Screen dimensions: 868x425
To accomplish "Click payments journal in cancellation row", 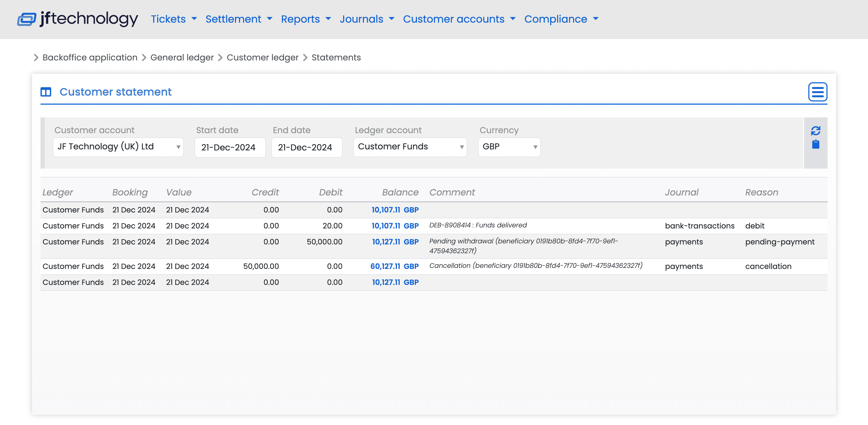I will (684, 266).
